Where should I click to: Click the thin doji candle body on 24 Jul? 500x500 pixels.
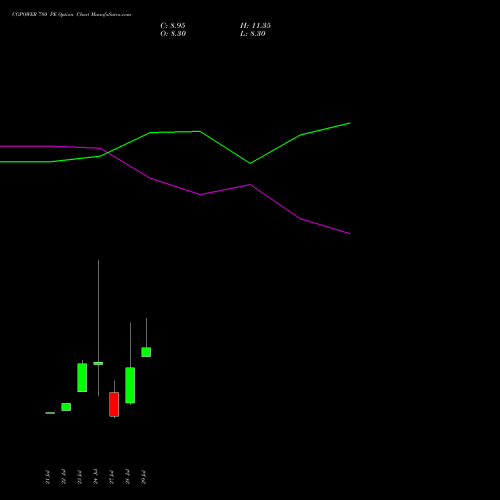tap(98, 363)
